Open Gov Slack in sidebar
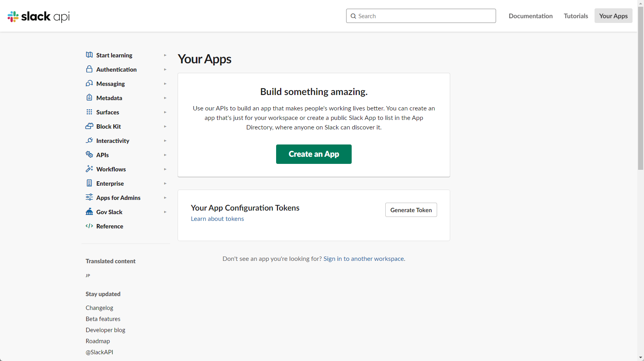This screenshot has width=644, height=361. coord(109,212)
